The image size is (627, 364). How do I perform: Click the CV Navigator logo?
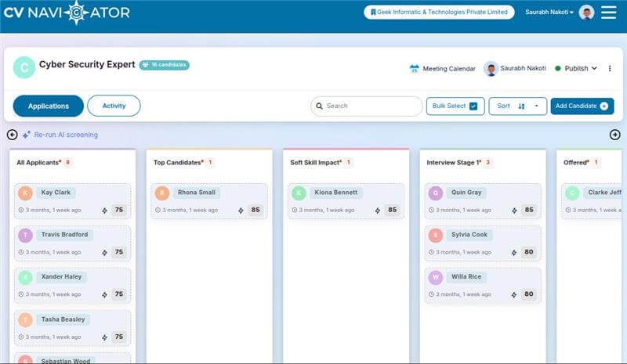(x=67, y=13)
